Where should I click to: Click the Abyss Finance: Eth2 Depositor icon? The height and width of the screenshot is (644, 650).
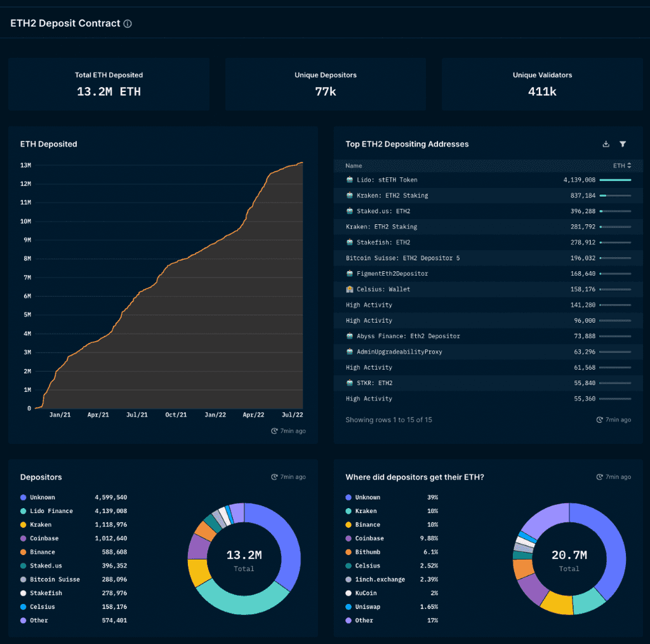pyautogui.click(x=350, y=336)
